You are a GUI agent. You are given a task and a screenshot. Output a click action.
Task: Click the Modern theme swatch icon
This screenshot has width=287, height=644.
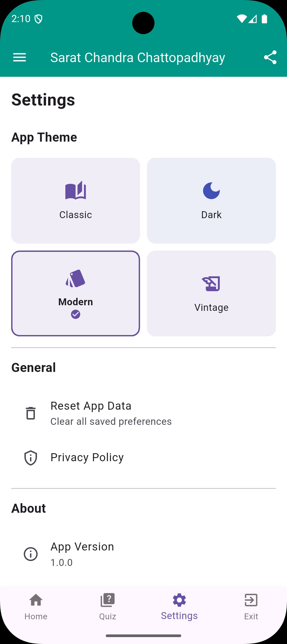tap(75, 279)
